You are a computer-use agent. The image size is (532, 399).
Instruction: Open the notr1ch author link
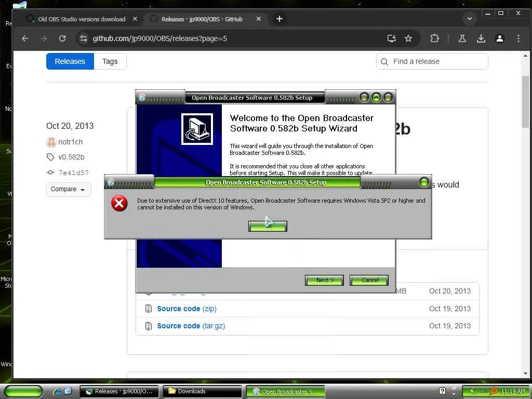pos(70,142)
